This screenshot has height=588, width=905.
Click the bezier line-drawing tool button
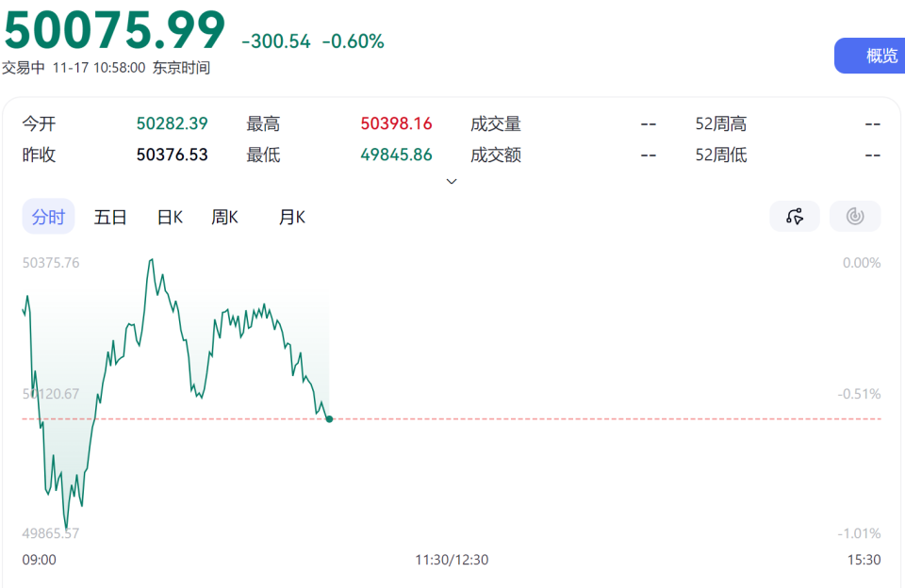[x=795, y=216]
